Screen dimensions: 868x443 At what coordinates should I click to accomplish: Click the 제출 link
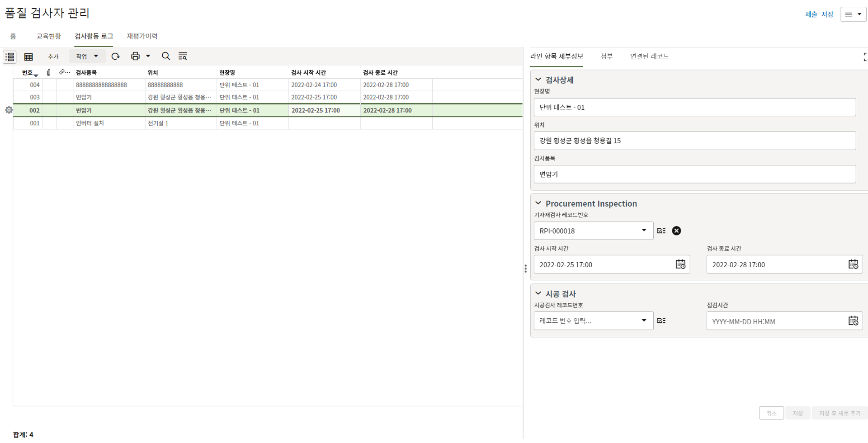pyautogui.click(x=811, y=14)
